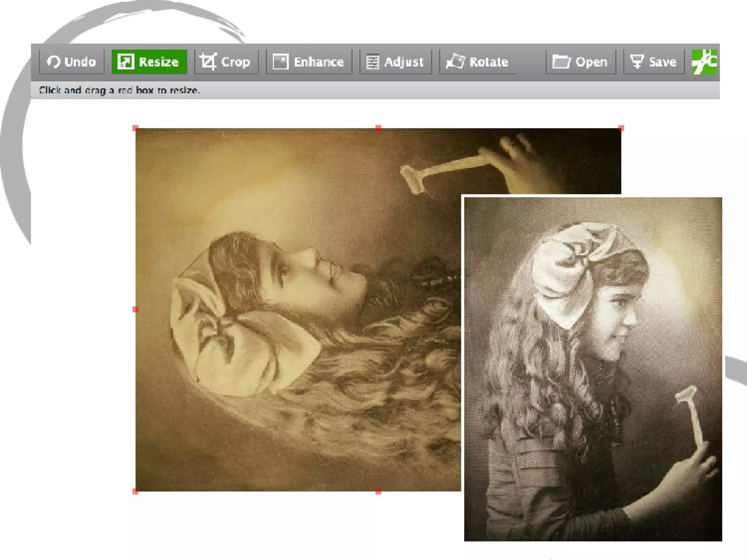
Task: Open the Enhance tool icon
Action: click(280, 62)
